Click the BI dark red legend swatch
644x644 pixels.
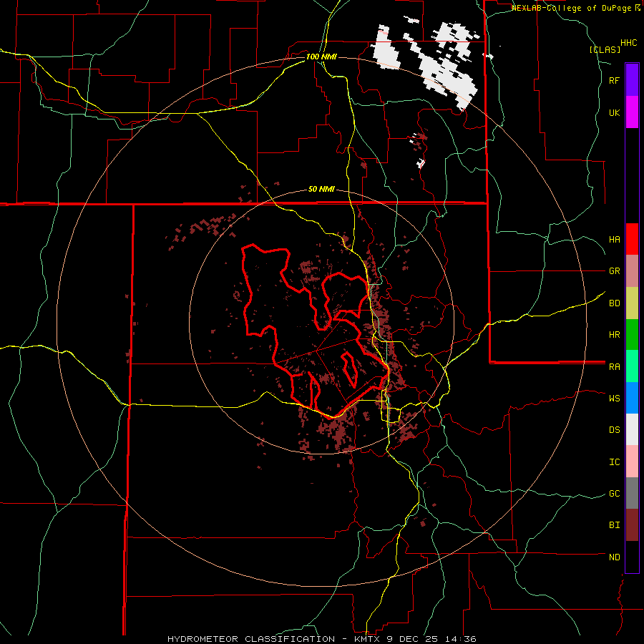click(632, 525)
